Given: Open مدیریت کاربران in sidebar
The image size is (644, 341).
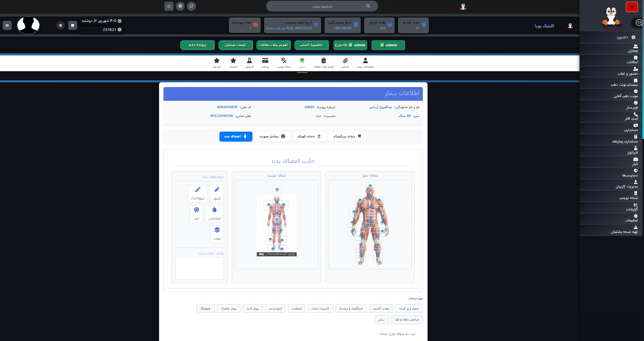Looking at the screenshot, I should pos(611,184).
